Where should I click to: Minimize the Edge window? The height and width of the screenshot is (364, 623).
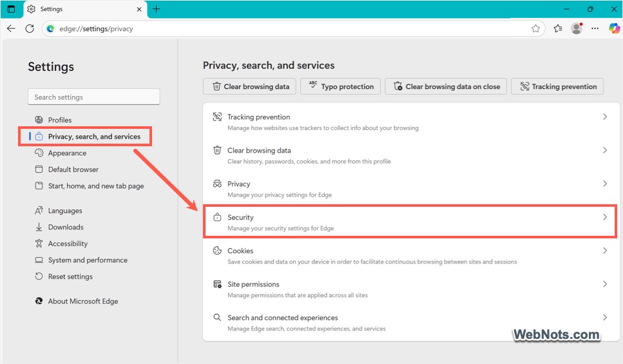(567, 9)
